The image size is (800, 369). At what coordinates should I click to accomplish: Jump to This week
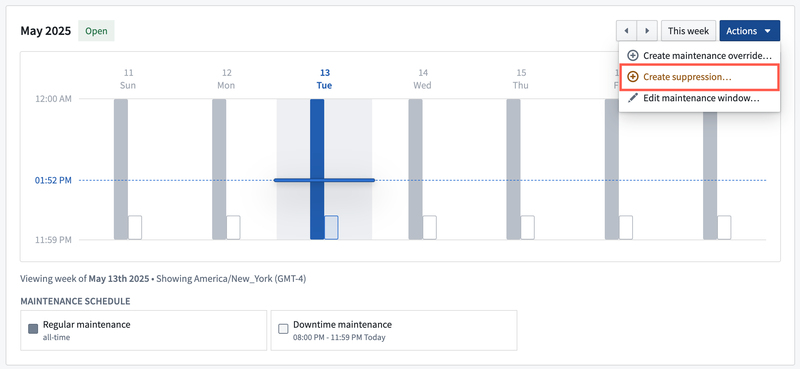coord(689,31)
